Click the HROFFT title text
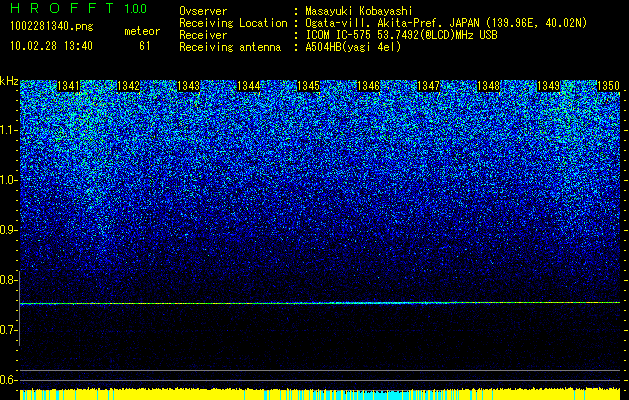 click(62, 8)
